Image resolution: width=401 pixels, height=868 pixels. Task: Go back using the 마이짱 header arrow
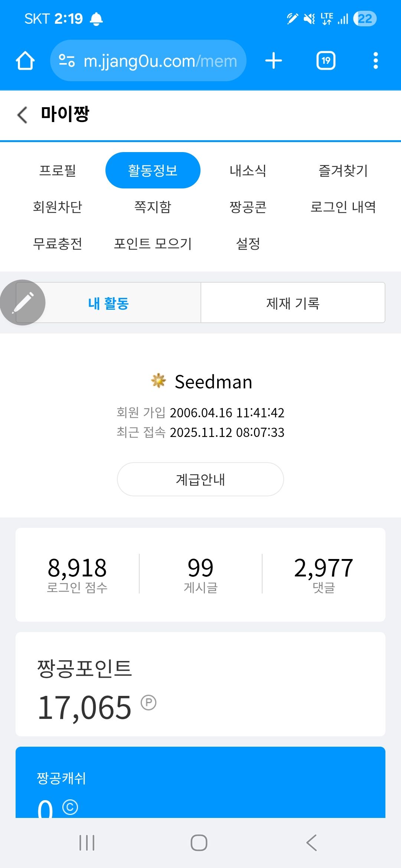point(22,115)
